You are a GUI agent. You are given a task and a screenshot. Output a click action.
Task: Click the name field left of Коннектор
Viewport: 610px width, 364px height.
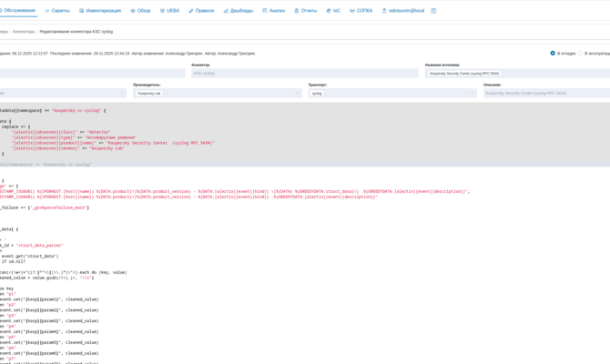92,73
